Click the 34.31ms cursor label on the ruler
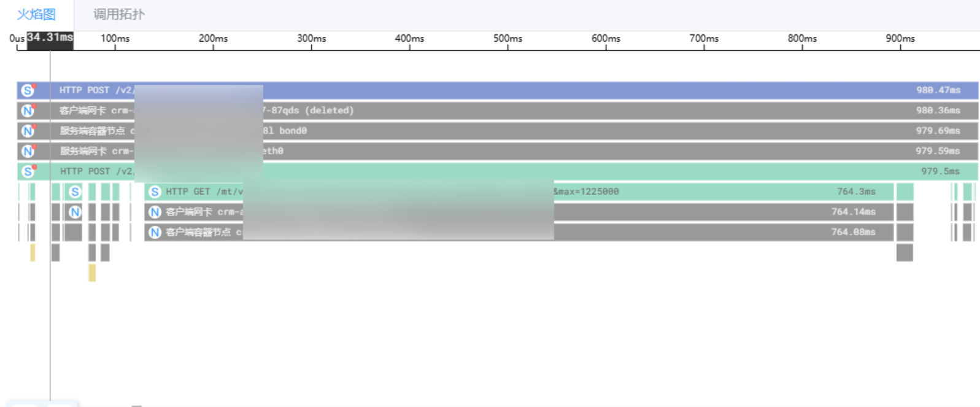Screen dimensions: 980x407 (50, 37)
